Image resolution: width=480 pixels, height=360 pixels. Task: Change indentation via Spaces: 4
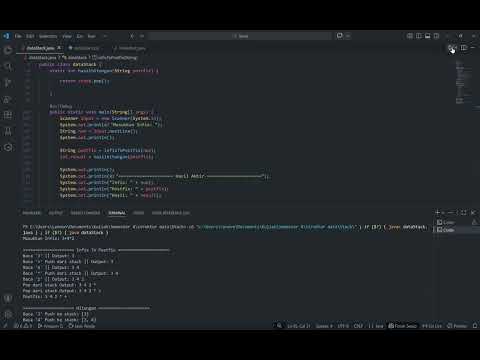coord(324,326)
